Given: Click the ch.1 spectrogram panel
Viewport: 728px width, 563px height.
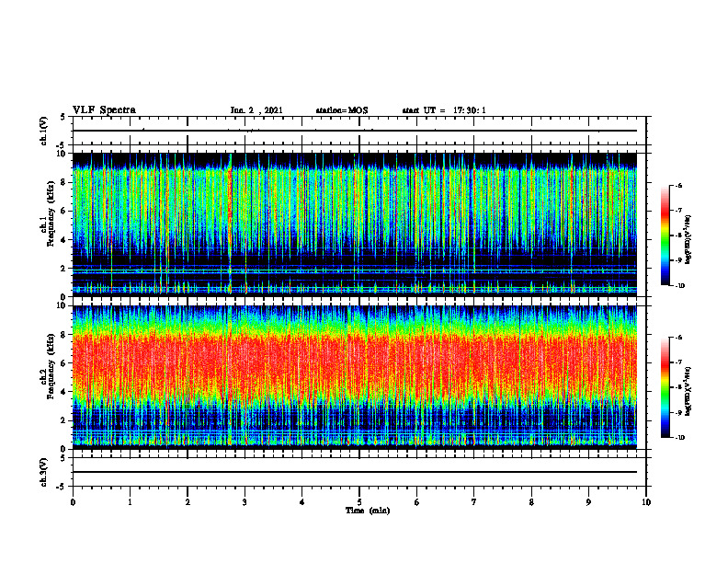Looking at the screenshot, I should coord(354,224).
